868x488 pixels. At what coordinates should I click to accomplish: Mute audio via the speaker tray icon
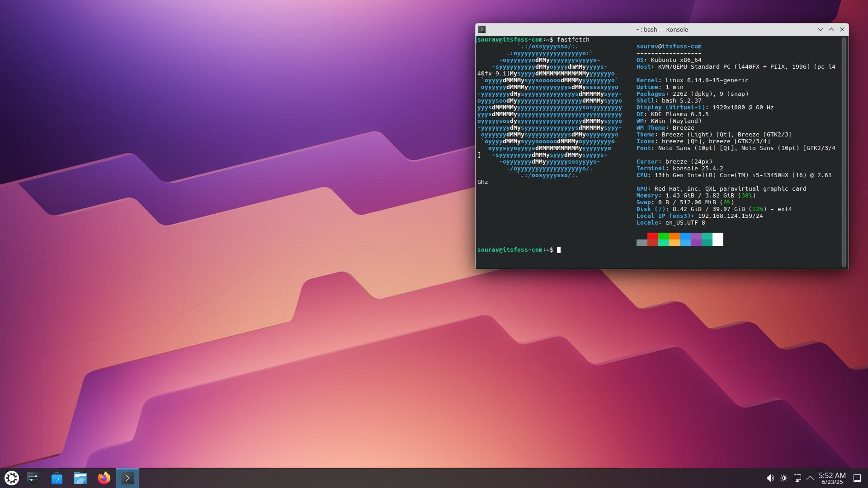pos(771,478)
